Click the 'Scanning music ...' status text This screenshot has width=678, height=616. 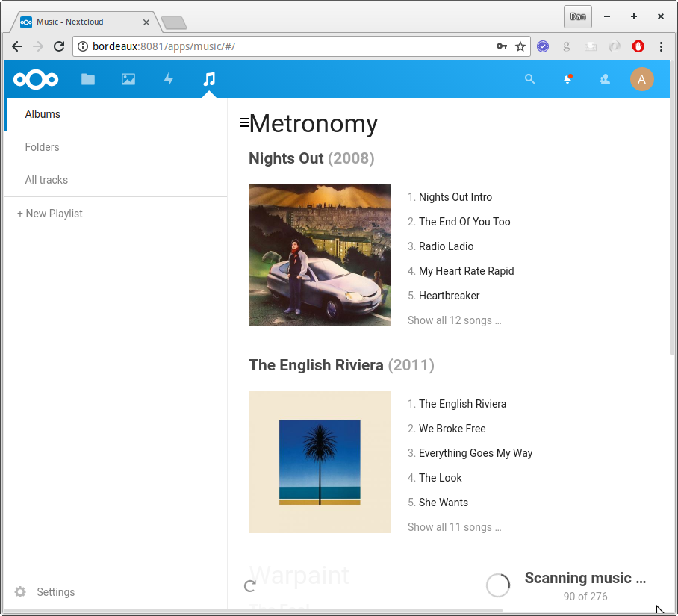[585, 578]
